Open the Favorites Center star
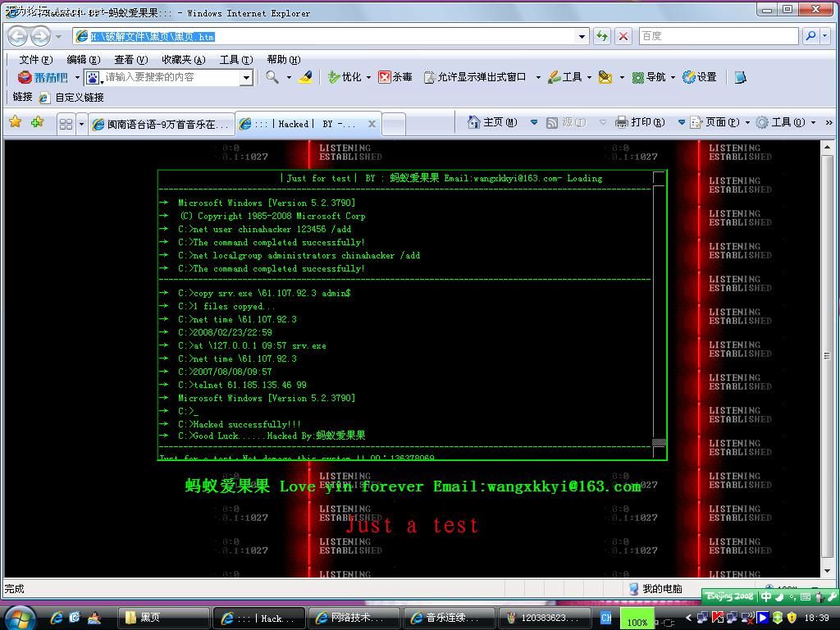Screen dimensions: 840x630 [x=16, y=122]
